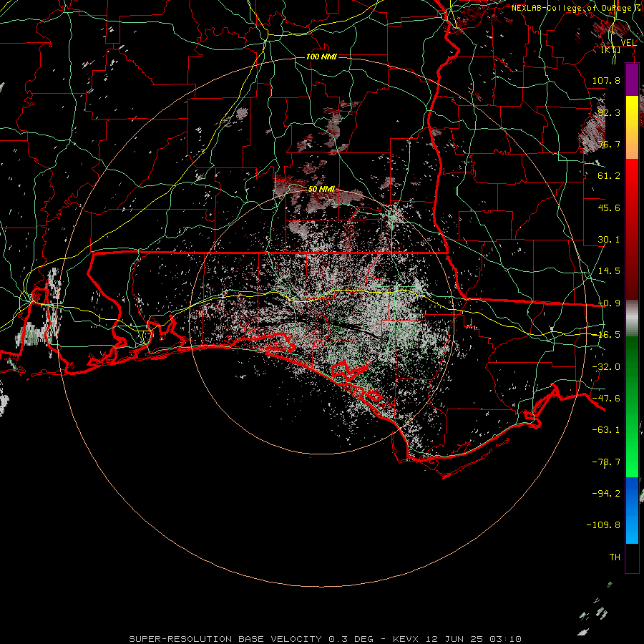Click the gray segment of the color bar
Viewport: 644px width, 644px height.
coord(632,318)
